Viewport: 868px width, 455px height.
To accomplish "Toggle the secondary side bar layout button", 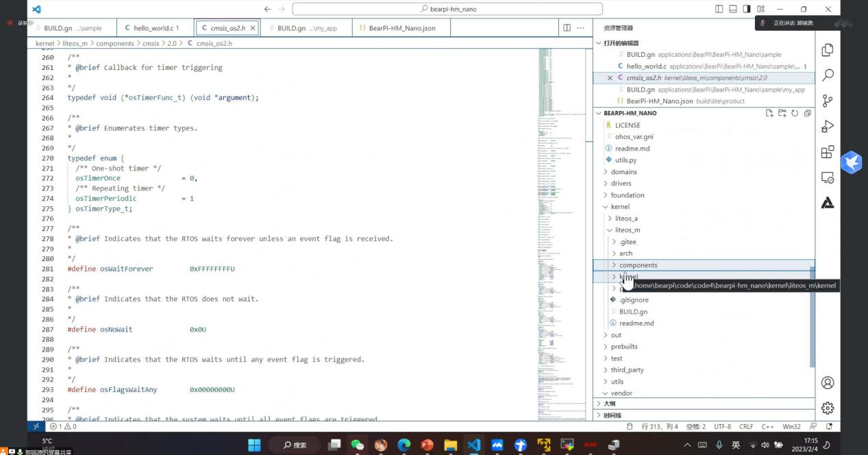I will [747, 9].
